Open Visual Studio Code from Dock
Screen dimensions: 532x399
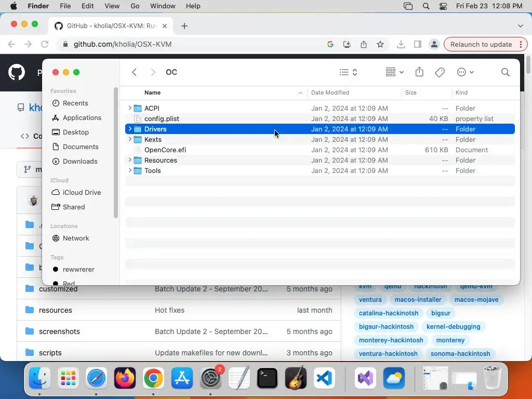coord(324,378)
